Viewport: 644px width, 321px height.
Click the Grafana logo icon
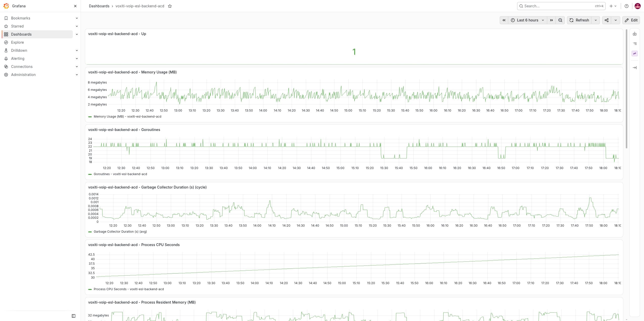6,6
